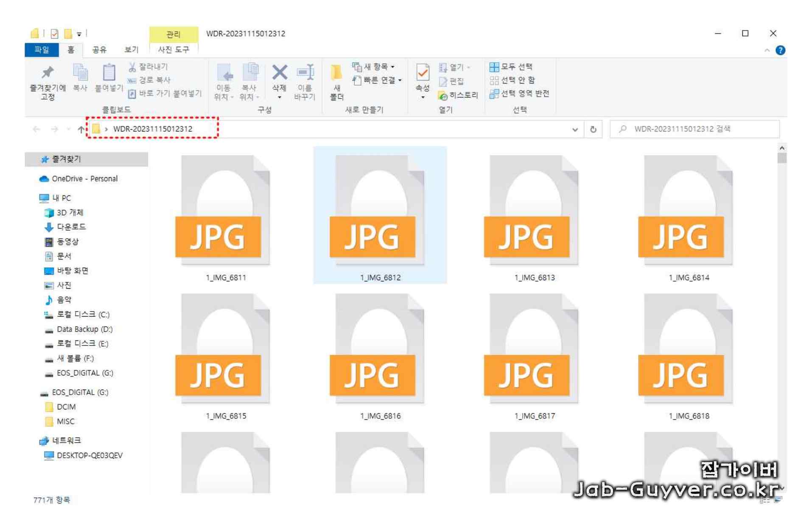Create a New folder from ribbon
812x532 pixels.
click(x=336, y=83)
